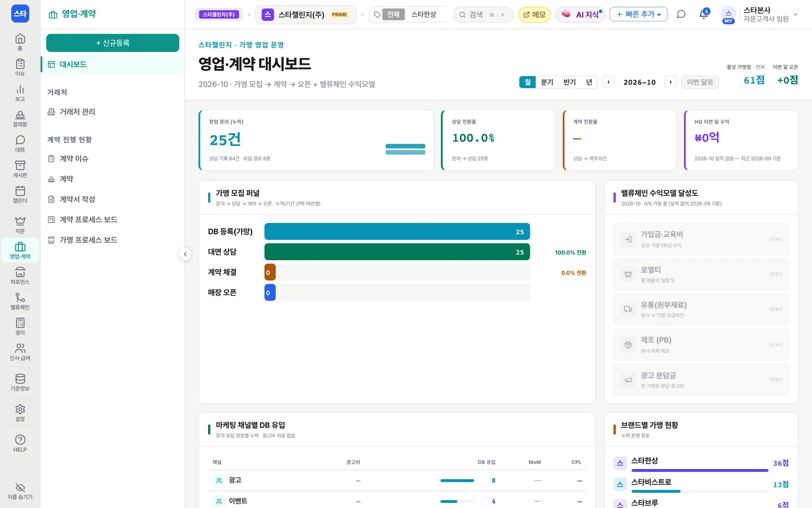The image size is (812, 508).
Task: Click the HQ 이번 달 수익 card
Action: pyautogui.click(x=741, y=140)
